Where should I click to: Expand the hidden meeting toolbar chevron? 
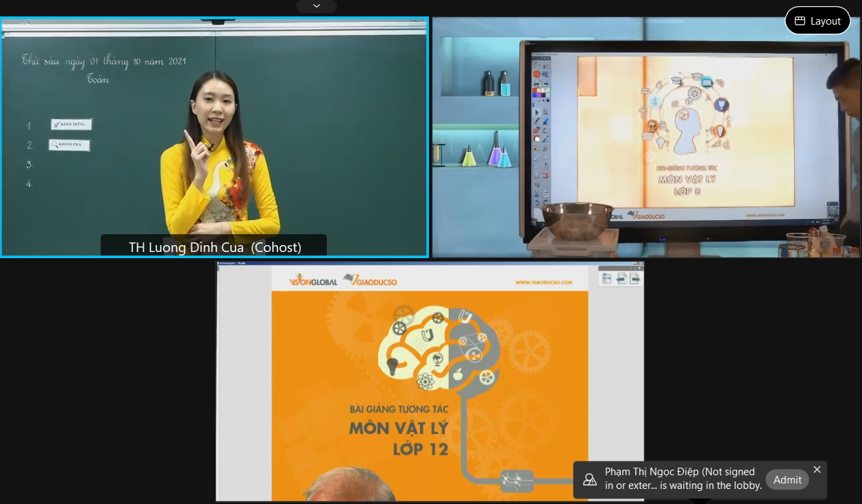click(317, 5)
